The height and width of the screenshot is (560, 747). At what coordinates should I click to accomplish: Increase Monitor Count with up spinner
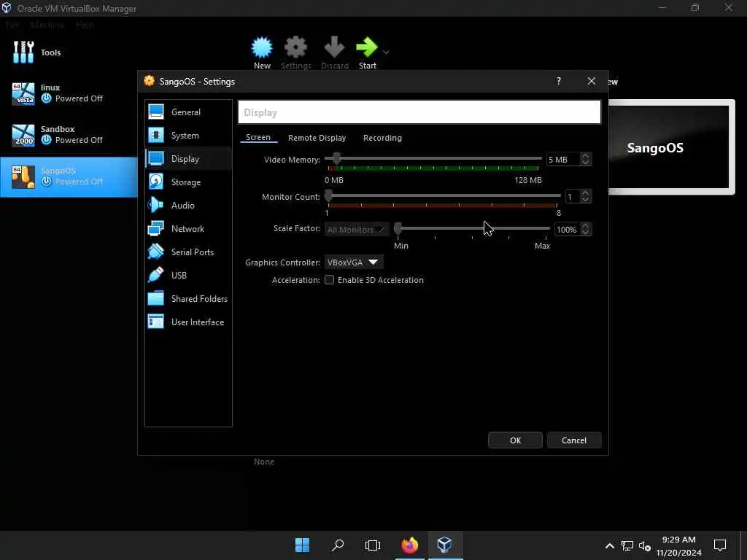pos(586,192)
